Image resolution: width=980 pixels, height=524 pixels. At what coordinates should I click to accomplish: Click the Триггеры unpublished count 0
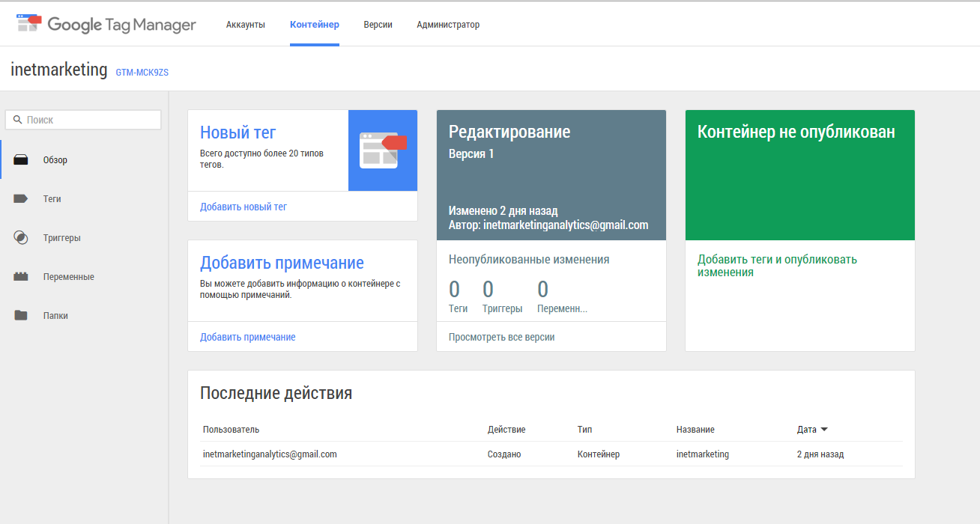(488, 289)
